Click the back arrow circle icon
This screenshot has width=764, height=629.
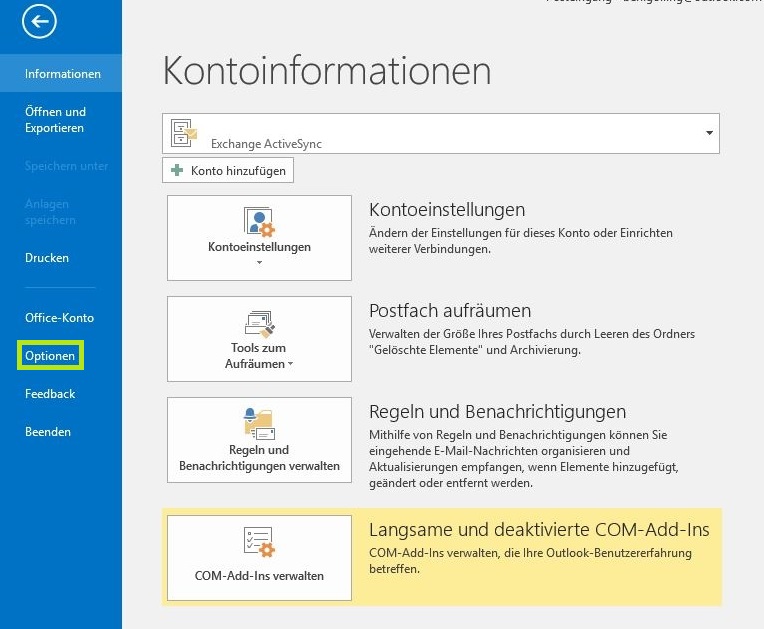pos(39,21)
